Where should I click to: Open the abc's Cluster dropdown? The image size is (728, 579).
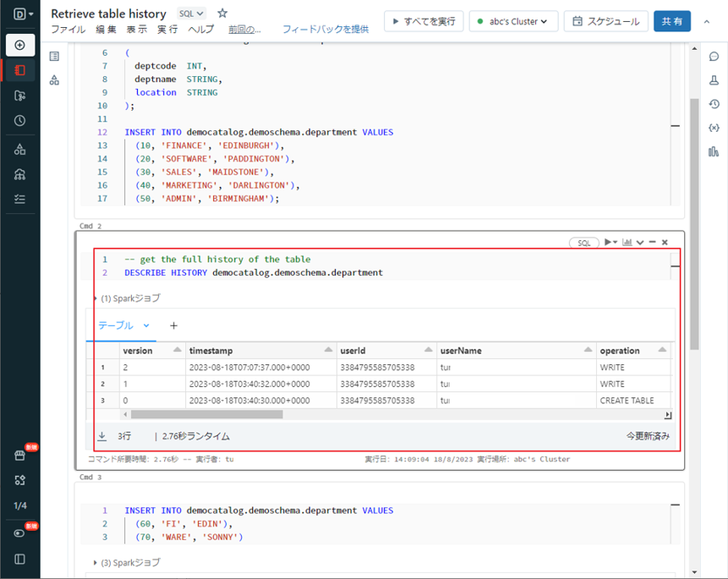512,21
